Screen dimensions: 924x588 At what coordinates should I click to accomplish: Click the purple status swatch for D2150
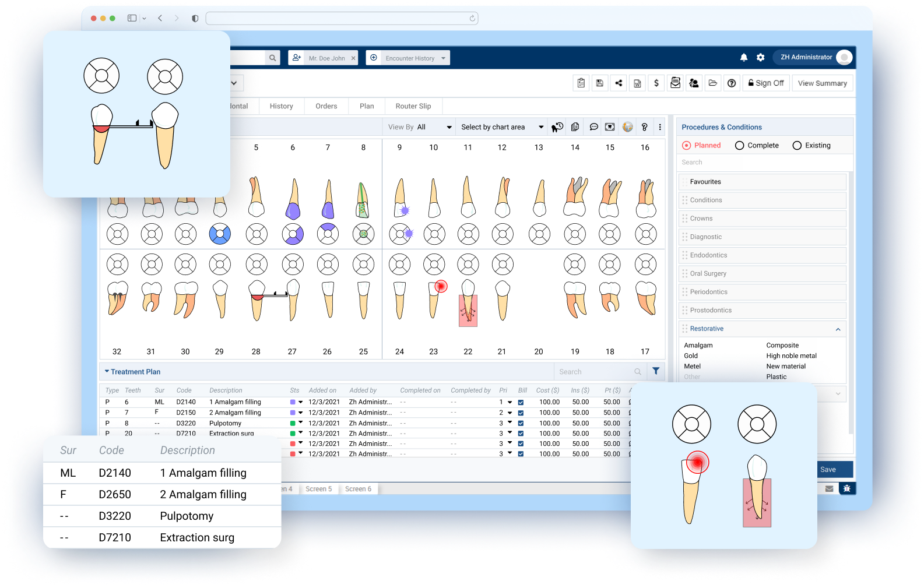click(293, 413)
